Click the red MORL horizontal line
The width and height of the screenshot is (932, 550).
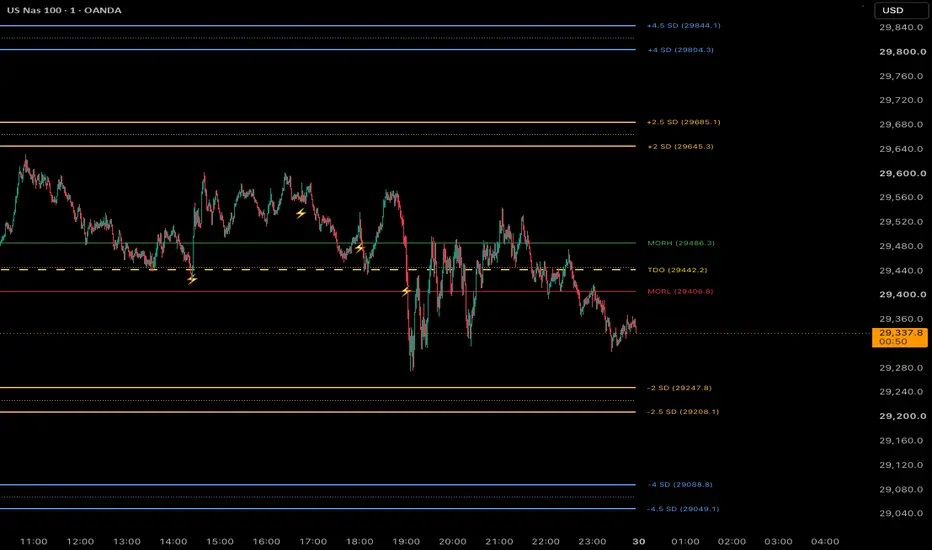317,291
